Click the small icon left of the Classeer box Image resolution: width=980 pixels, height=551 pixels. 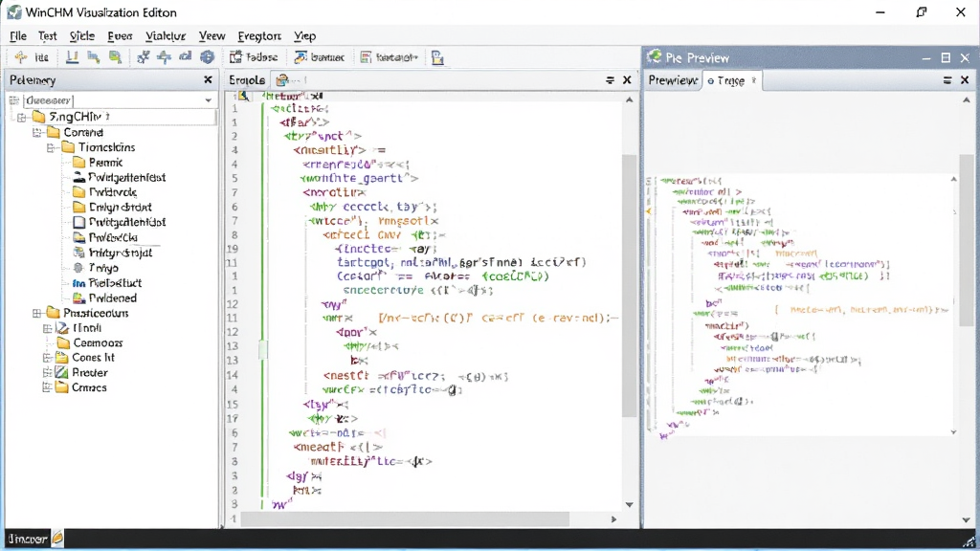tap(14, 99)
